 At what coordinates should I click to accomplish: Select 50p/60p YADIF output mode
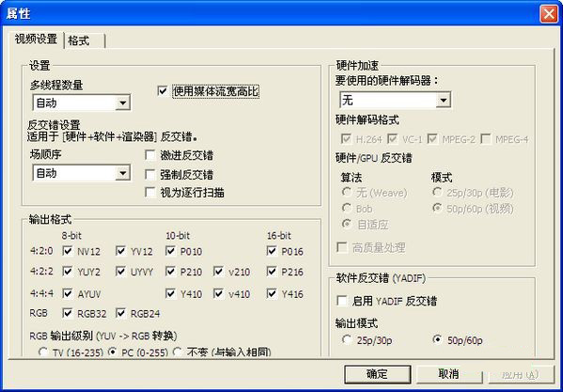tap(437, 339)
